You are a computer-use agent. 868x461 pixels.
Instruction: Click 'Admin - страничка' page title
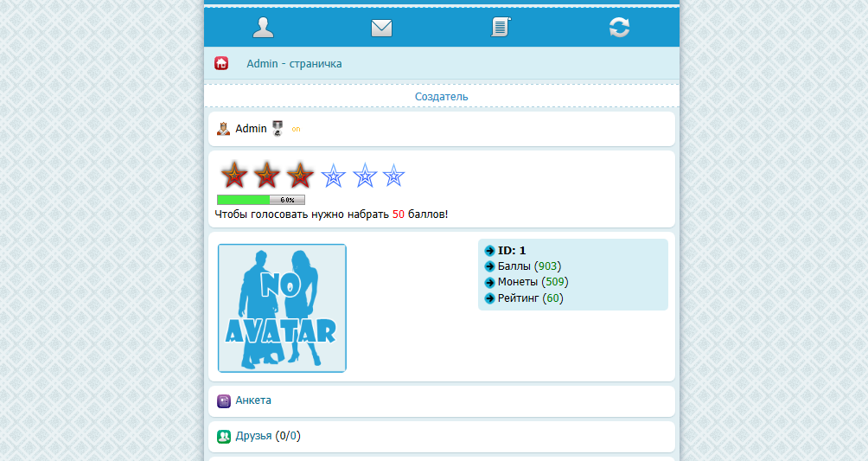294,64
